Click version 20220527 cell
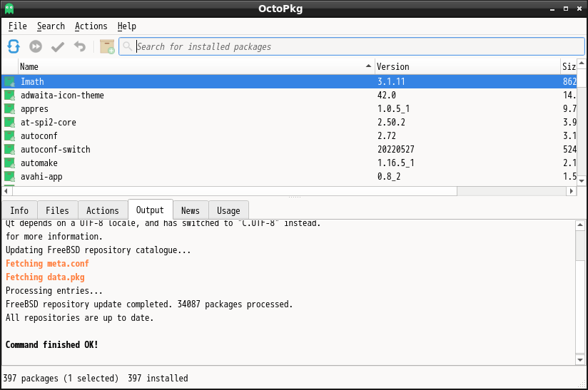Image resolution: width=588 pixels, height=390 pixels. pos(396,150)
